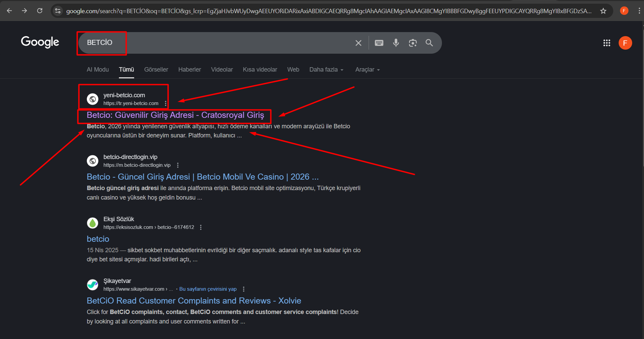Expand Daha fazla dropdown

click(326, 70)
